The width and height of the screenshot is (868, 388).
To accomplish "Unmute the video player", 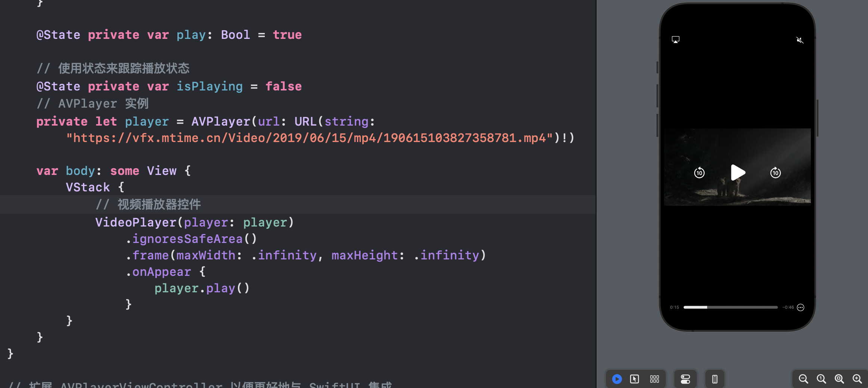I will 800,40.
